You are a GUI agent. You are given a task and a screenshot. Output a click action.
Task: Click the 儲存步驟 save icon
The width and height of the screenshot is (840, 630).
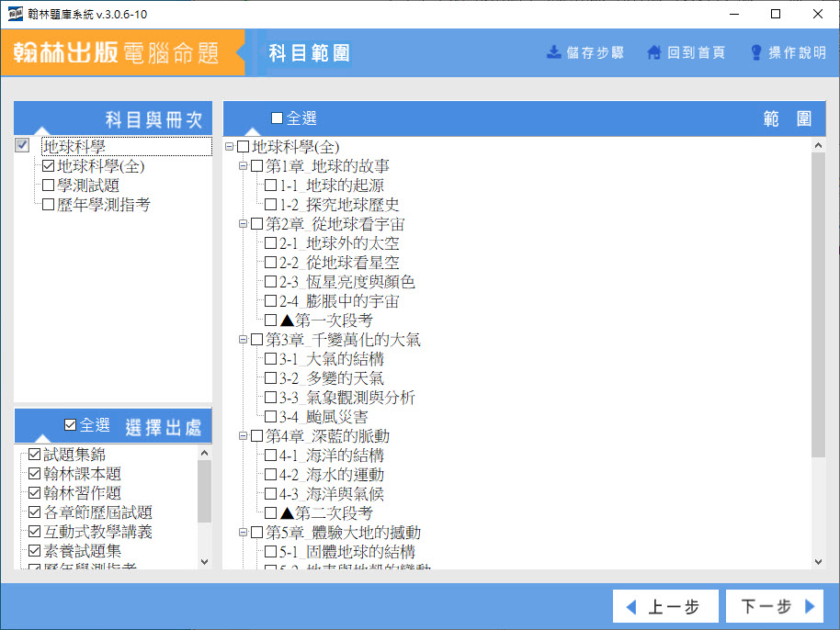554,52
